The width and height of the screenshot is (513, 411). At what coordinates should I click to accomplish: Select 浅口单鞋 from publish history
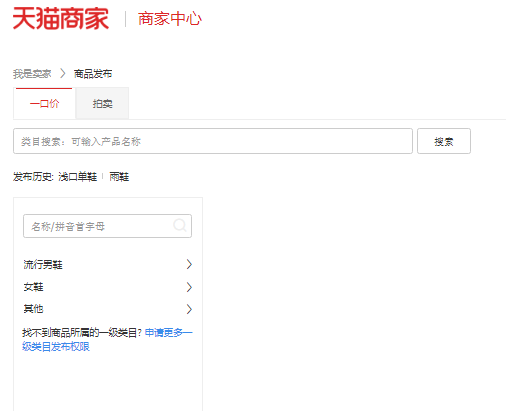(x=78, y=177)
